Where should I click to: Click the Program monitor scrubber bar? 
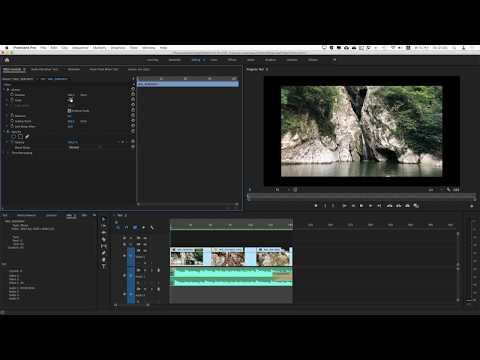[361, 197]
